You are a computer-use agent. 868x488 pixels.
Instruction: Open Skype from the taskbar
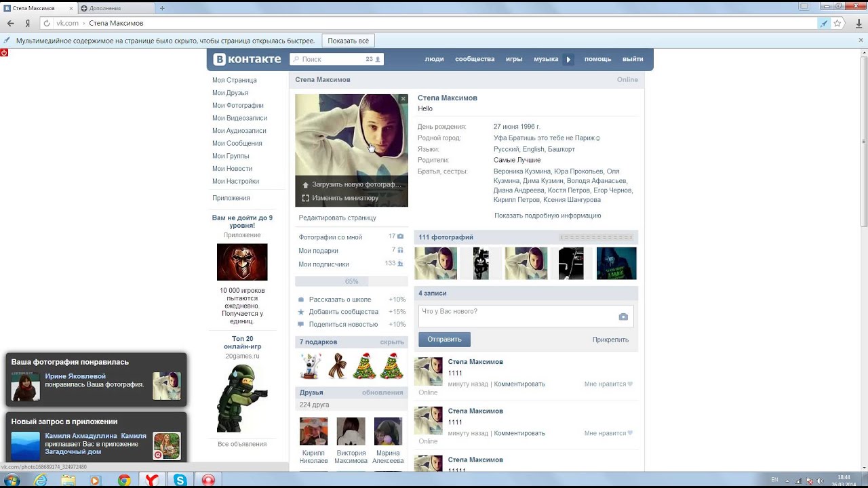point(180,480)
